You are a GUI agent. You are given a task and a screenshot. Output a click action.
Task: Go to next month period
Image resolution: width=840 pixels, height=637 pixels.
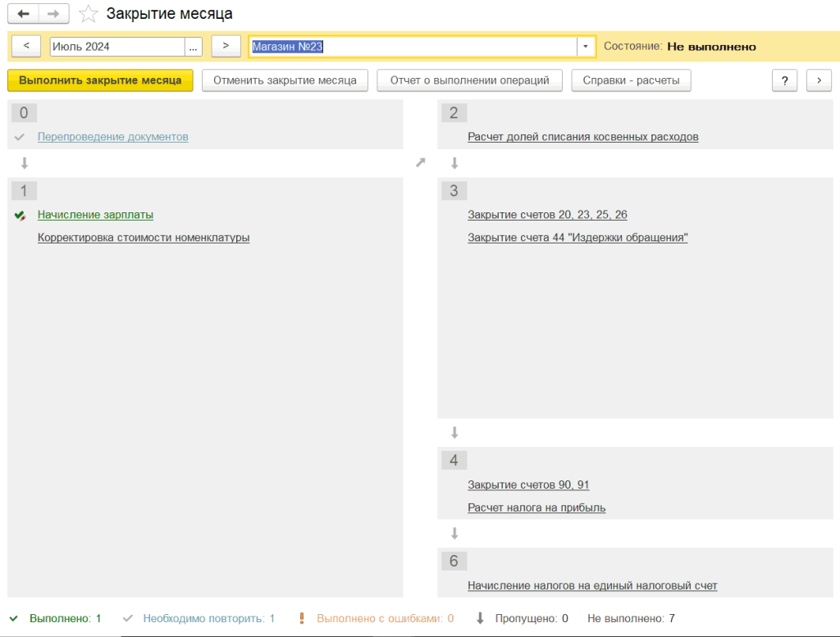pyautogui.click(x=226, y=47)
